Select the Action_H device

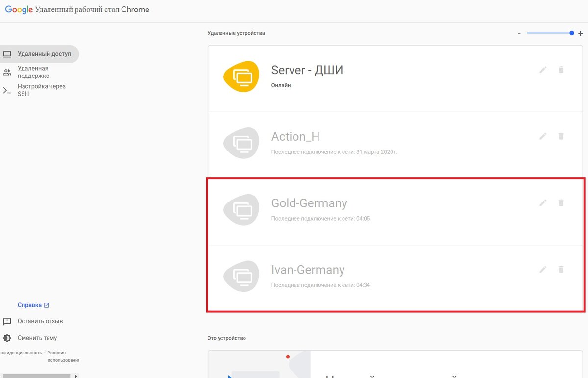click(x=396, y=145)
